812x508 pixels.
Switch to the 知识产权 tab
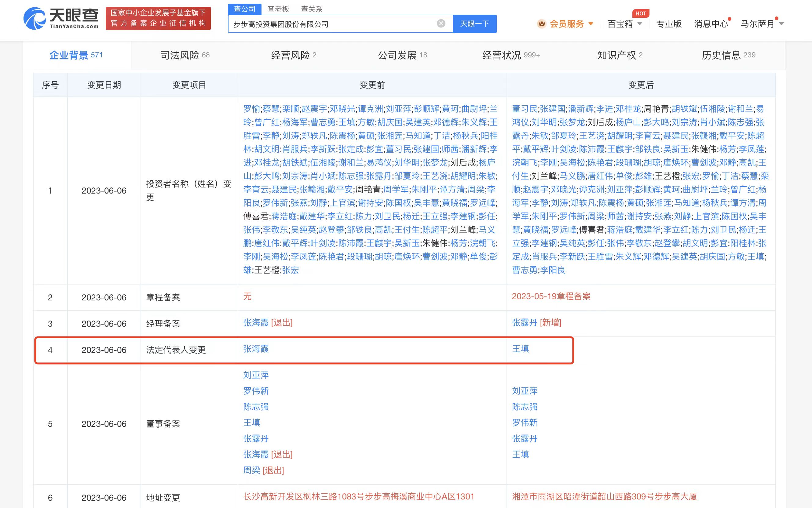(x=620, y=55)
